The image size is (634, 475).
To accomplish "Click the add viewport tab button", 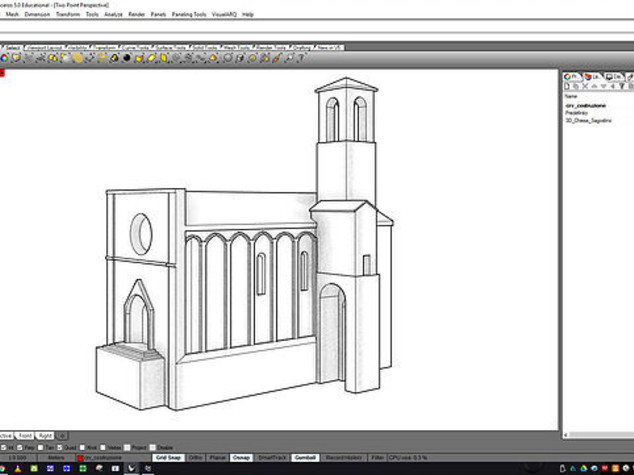I will pyautogui.click(x=62, y=436).
